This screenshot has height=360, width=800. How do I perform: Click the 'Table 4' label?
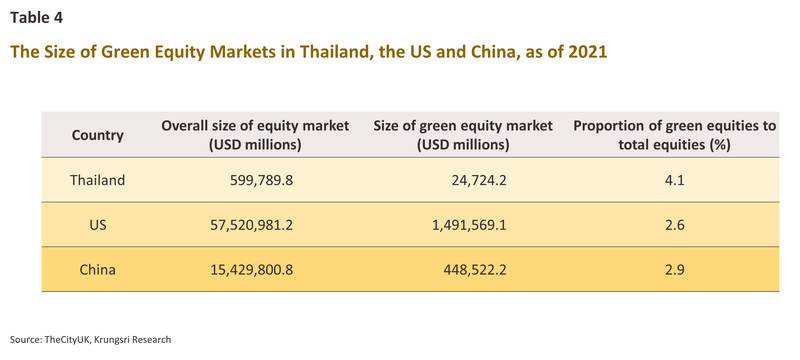36,18
